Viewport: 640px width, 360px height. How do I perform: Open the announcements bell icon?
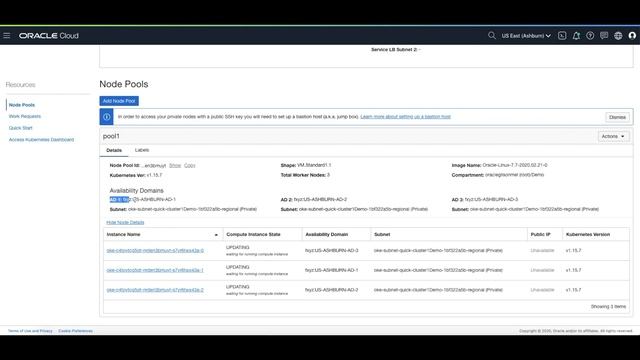coord(576,36)
